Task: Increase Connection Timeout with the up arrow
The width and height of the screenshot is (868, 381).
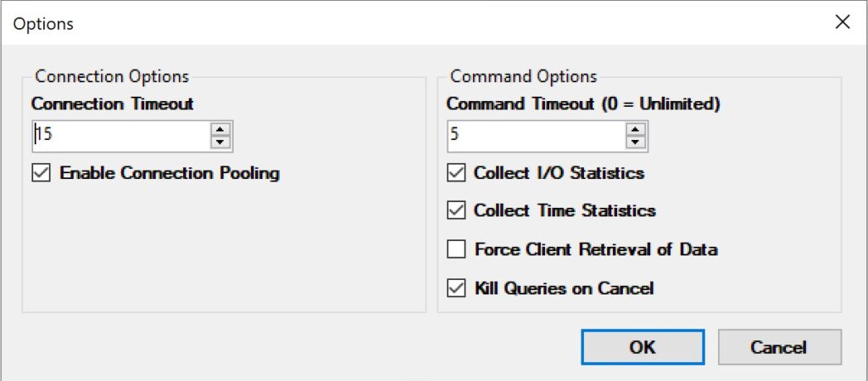Action: [220, 130]
